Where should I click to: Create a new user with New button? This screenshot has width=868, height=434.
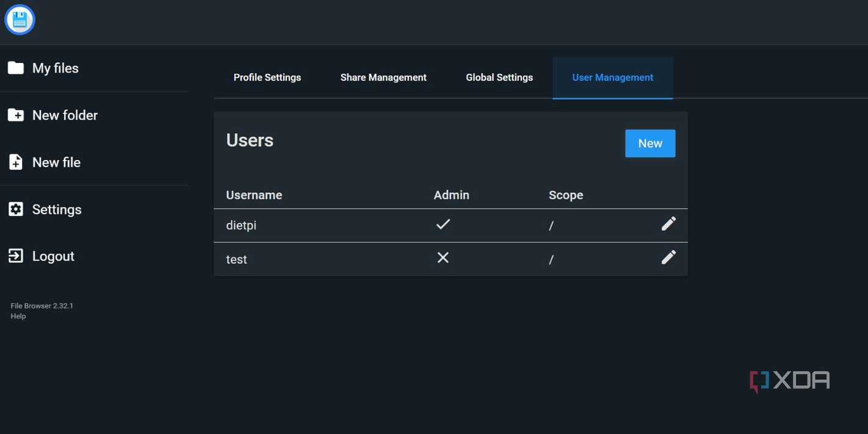pyautogui.click(x=650, y=143)
